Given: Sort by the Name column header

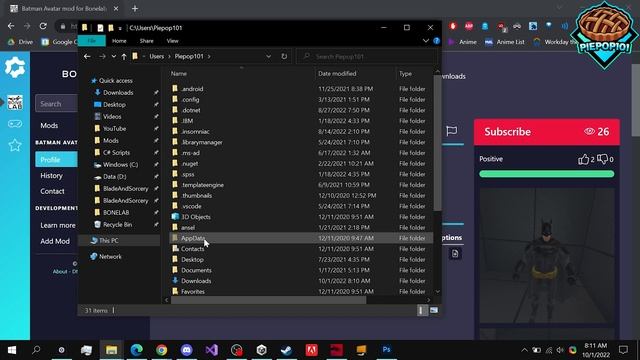Looking at the screenshot, I should [179, 73].
